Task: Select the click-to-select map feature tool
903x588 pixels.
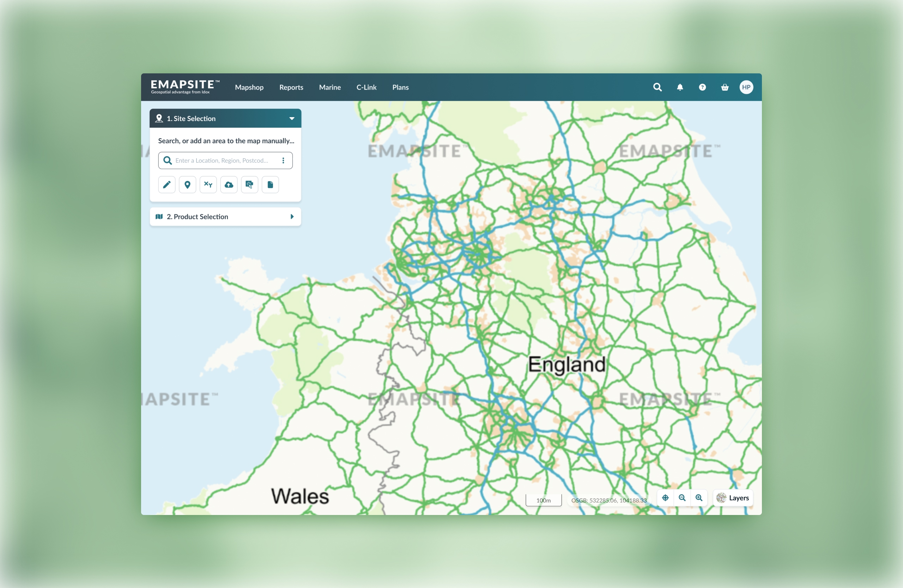Action: pyautogui.click(x=249, y=185)
